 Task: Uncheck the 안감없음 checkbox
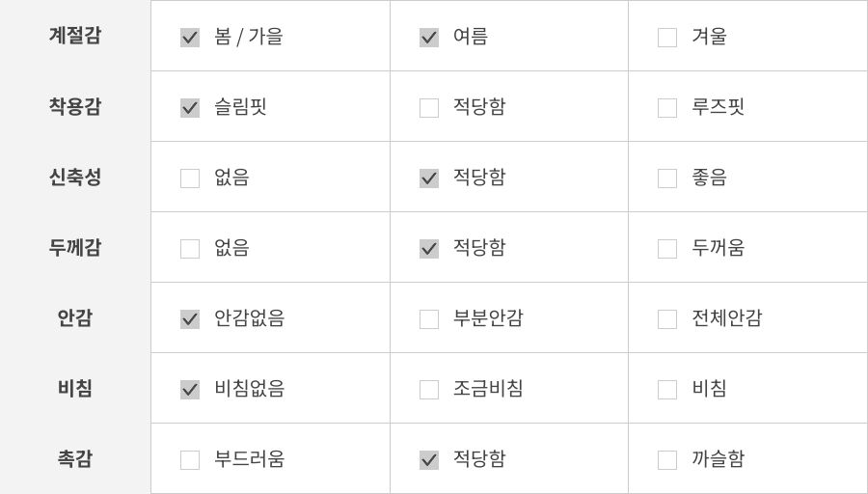(x=190, y=319)
